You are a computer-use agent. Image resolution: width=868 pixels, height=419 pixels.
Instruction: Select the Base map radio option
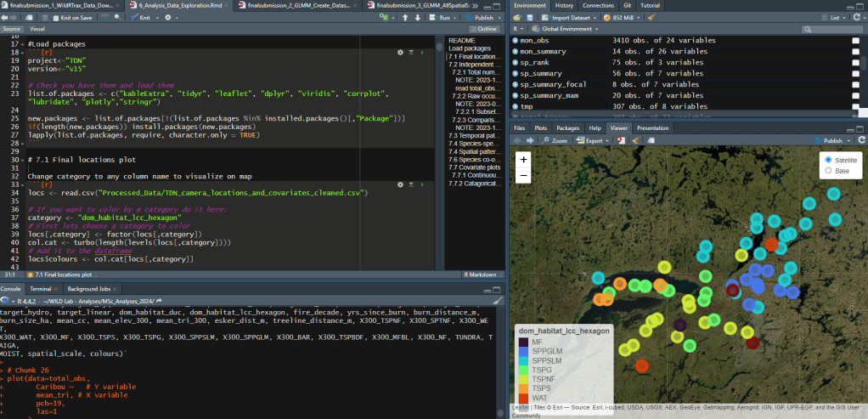829,171
